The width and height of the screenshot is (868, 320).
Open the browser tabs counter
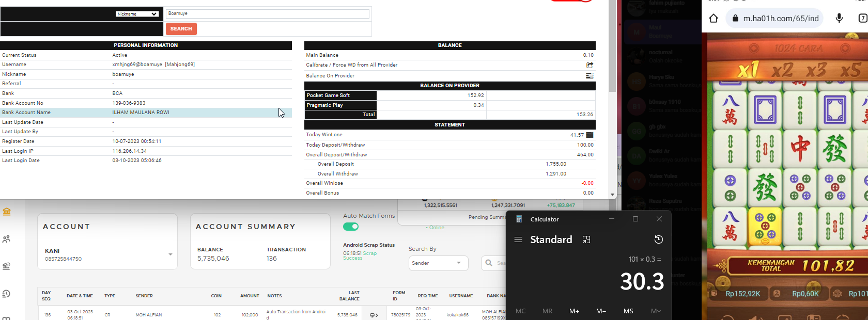(x=863, y=19)
